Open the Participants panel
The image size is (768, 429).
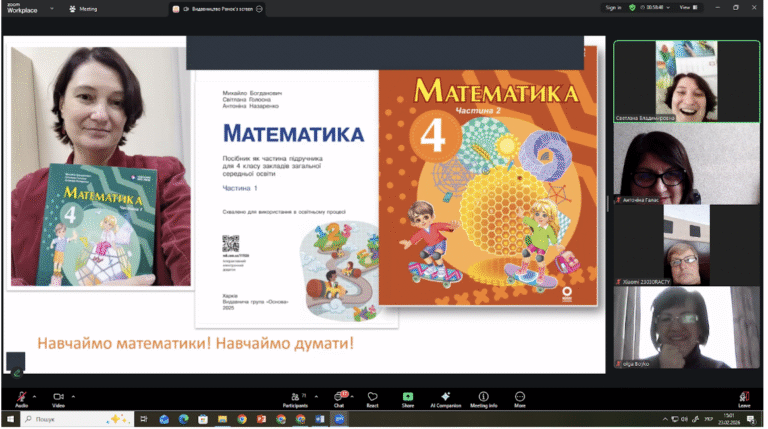point(296,401)
